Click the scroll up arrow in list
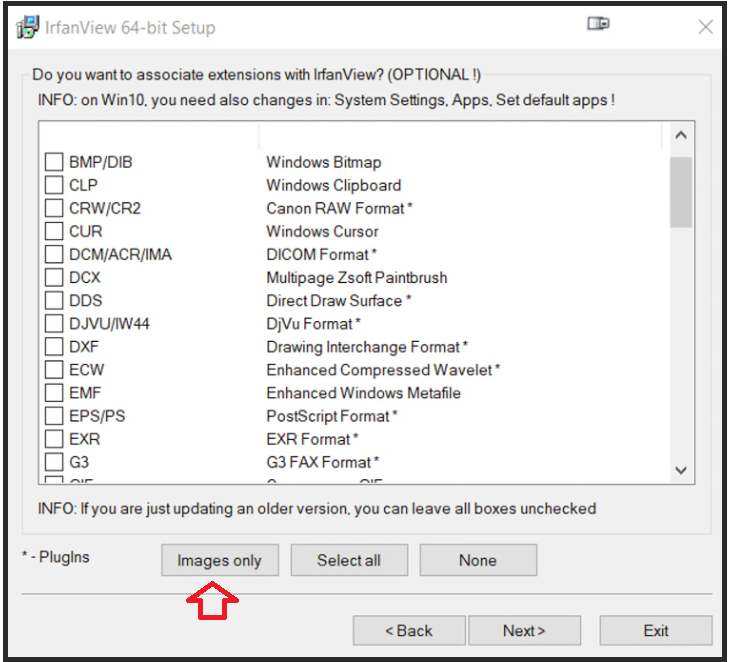The width and height of the screenshot is (729, 662). coord(681,135)
